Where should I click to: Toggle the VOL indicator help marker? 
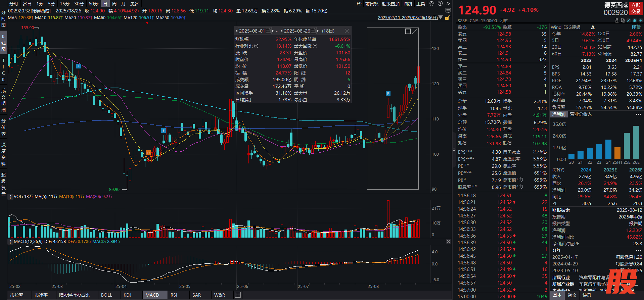click(x=10, y=197)
